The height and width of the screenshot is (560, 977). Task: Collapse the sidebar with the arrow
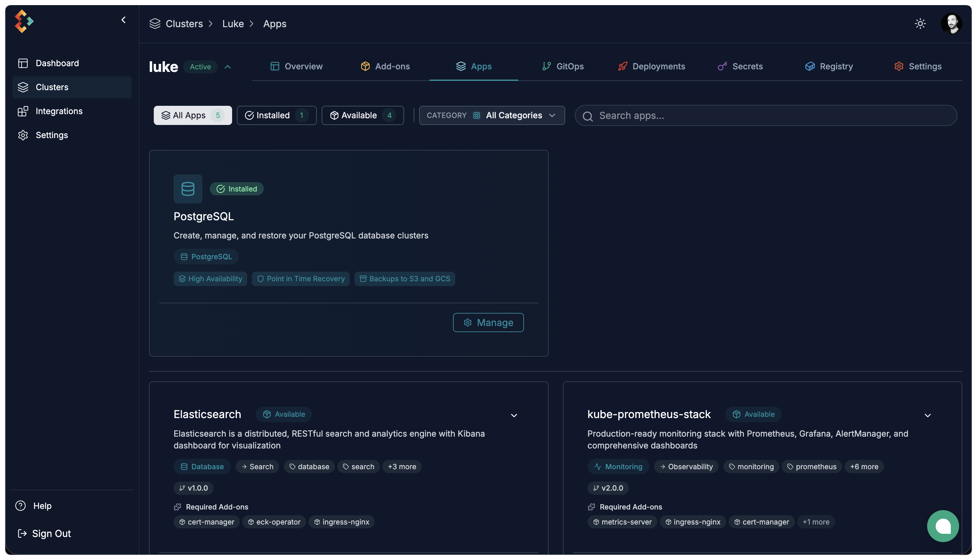point(123,20)
